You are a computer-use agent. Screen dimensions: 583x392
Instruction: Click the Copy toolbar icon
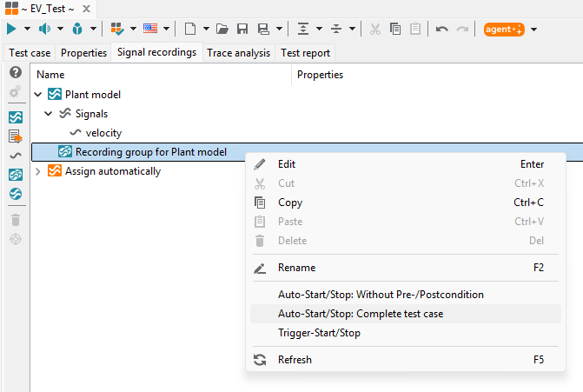click(395, 29)
